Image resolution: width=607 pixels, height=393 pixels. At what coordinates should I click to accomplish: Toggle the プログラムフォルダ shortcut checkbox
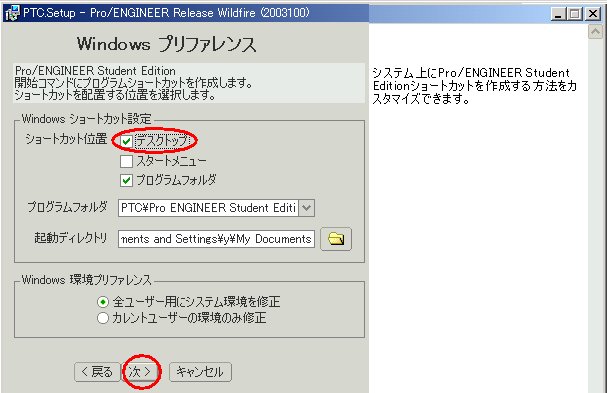click(126, 180)
